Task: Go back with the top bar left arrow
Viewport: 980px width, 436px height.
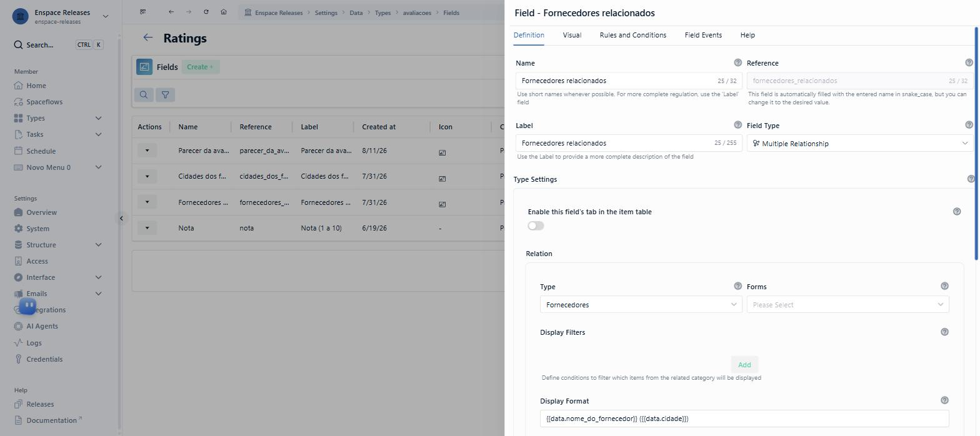Action: click(171, 12)
